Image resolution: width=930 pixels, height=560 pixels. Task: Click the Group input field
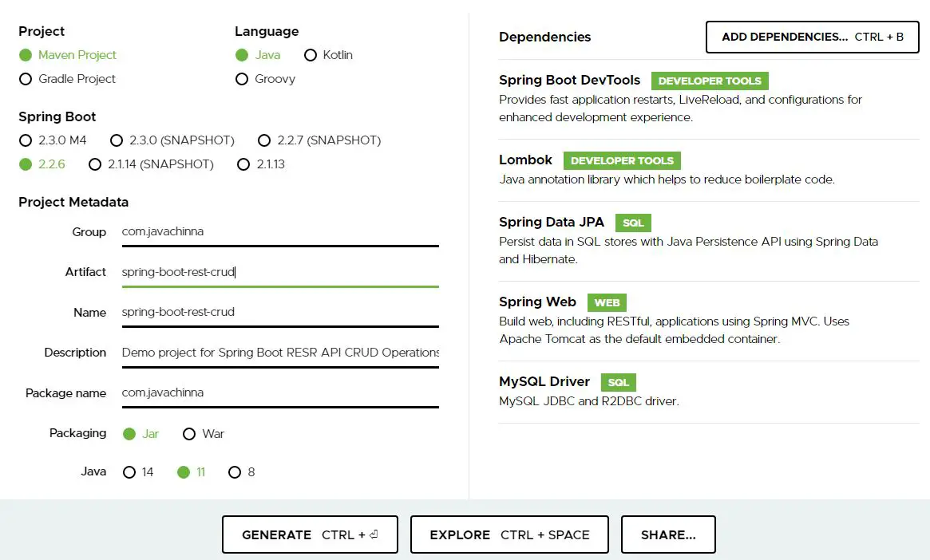point(279,231)
